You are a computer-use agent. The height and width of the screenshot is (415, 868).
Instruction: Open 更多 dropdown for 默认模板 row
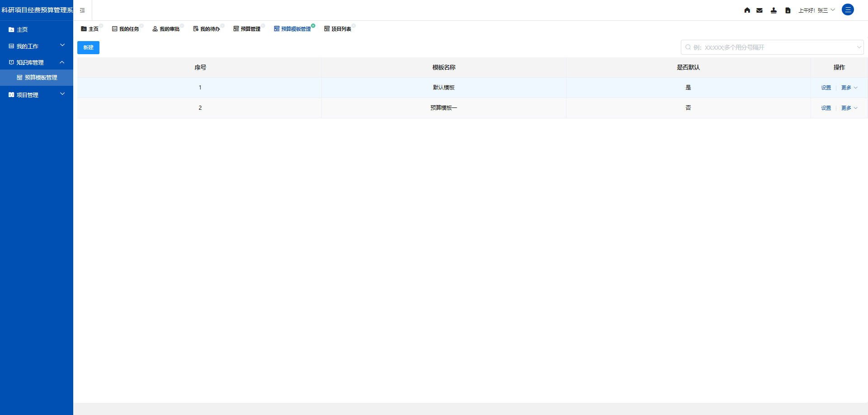(x=849, y=88)
